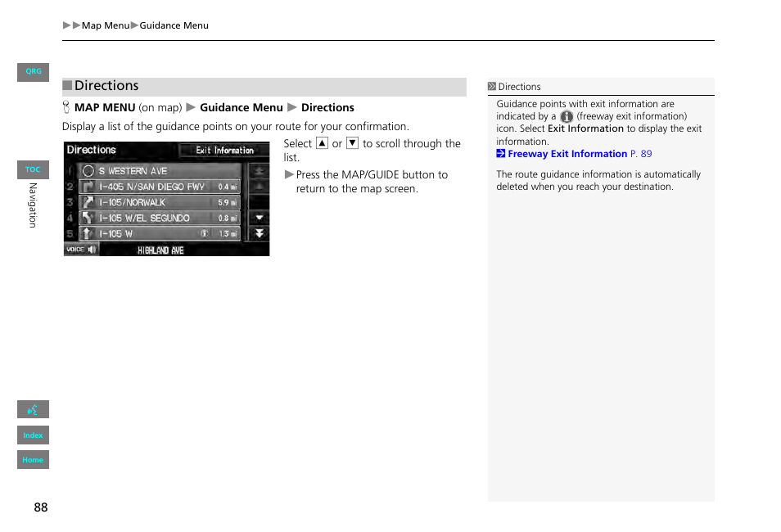The image size is (781, 532).
Task: Click the bear-right arrow icon for I-105/NORWALK
Action: [88, 202]
